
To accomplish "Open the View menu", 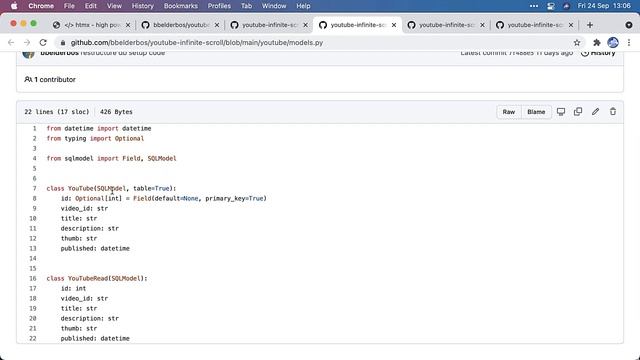I will tap(114, 6).
